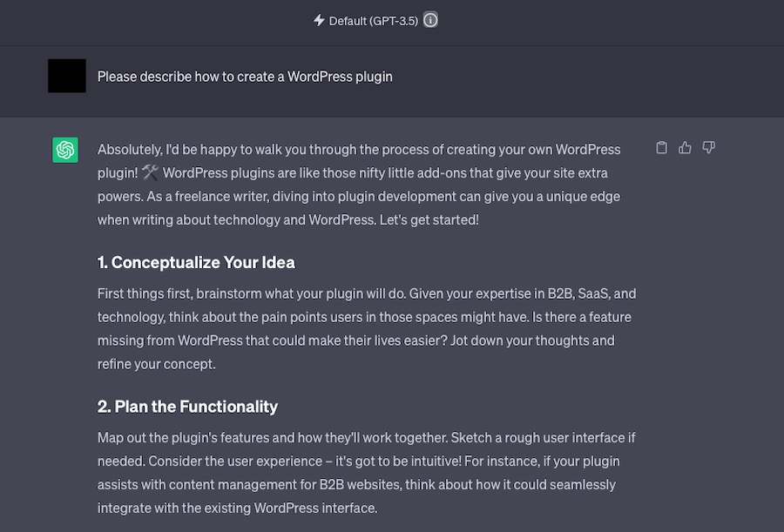Click the paragraph starting "First things first"
The image size is (784, 532).
[367, 328]
